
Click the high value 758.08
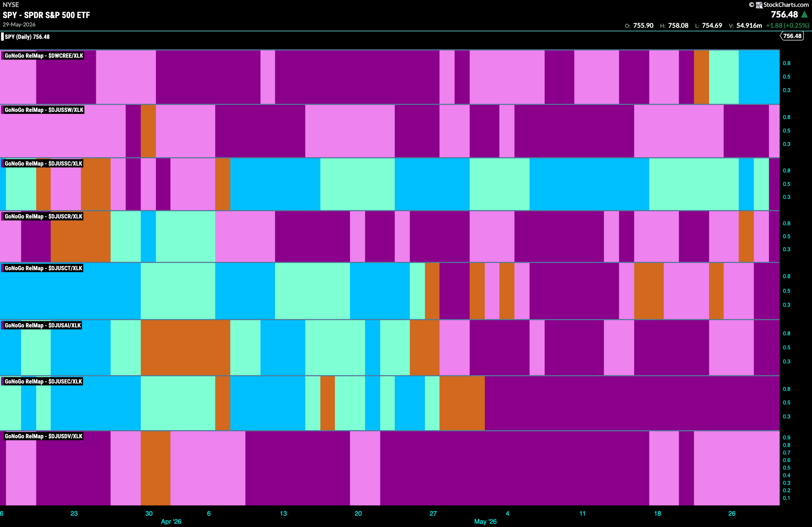pos(678,26)
